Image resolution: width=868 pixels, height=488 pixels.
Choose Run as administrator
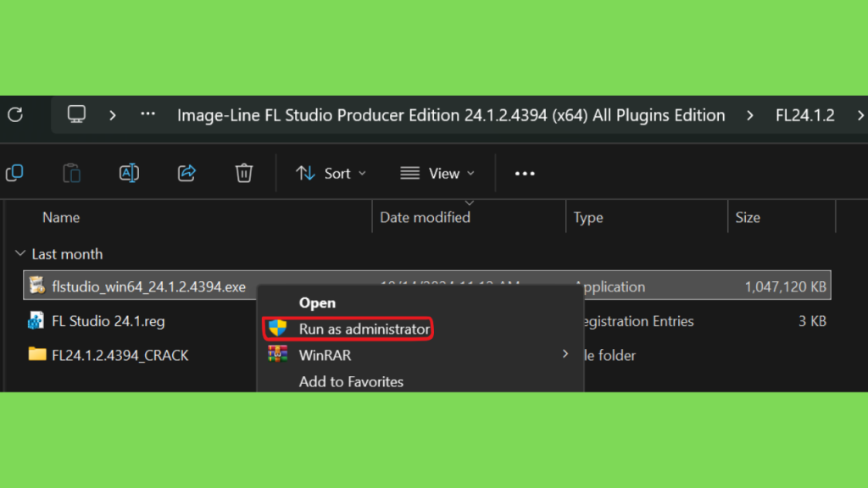click(364, 329)
